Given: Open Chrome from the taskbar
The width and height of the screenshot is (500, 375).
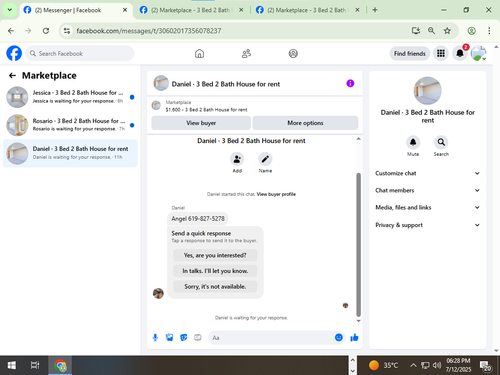Looking at the screenshot, I should (60, 365).
